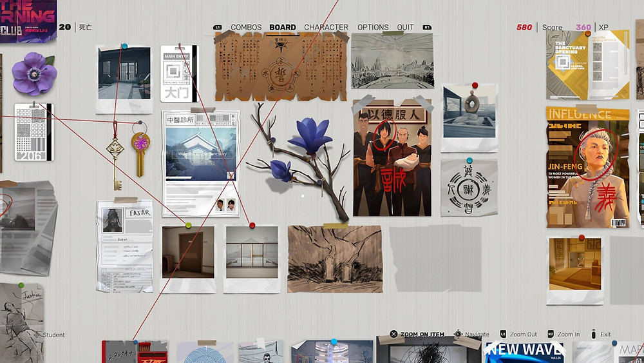644x363 pixels.
Task: Click the L1 shoulder button icon
Action: [217, 28]
